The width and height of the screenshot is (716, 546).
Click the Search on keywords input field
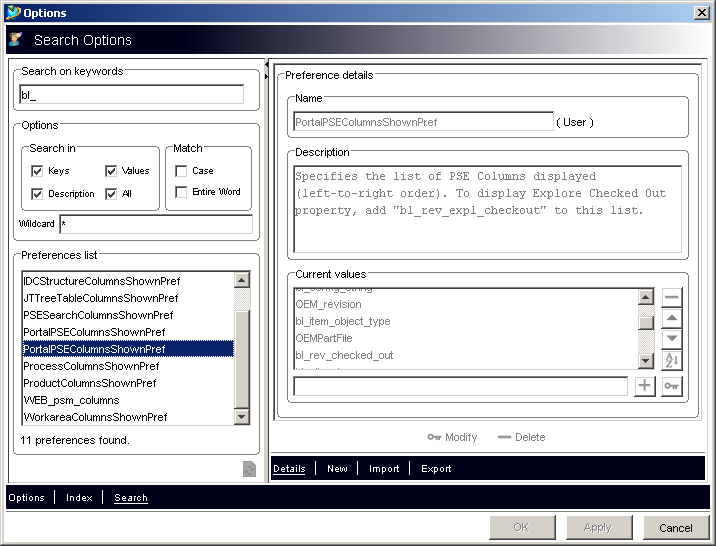[x=132, y=95]
